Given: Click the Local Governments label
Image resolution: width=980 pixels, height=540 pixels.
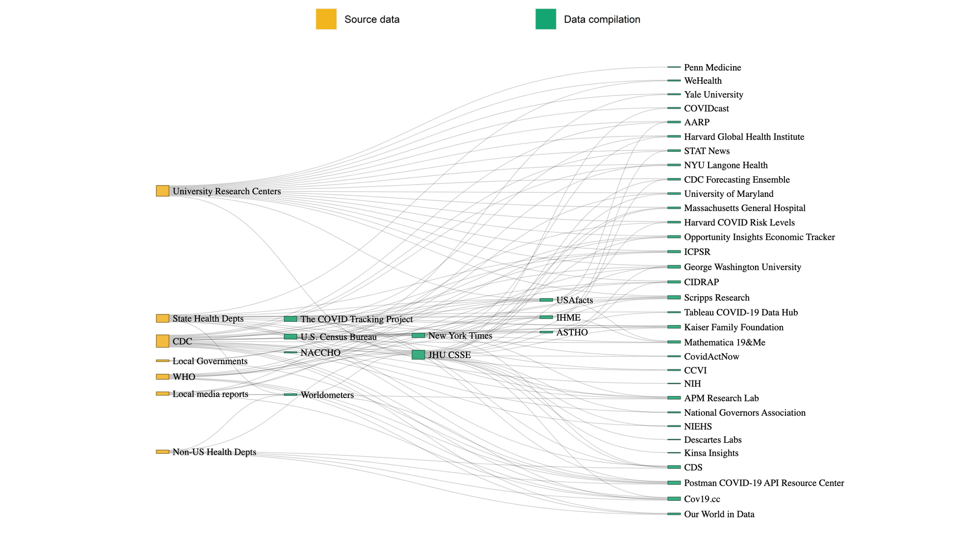Looking at the screenshot, I should [x=210, y=361].
